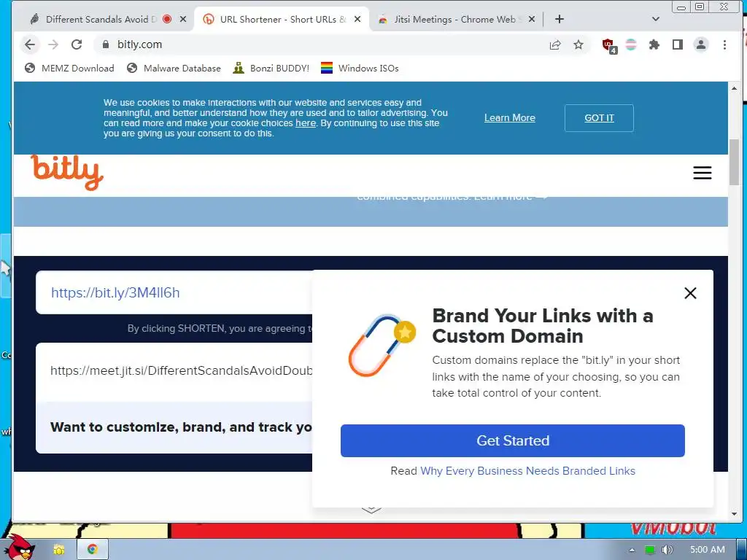Close the URL Shortener tab

[x=357, y=20]
